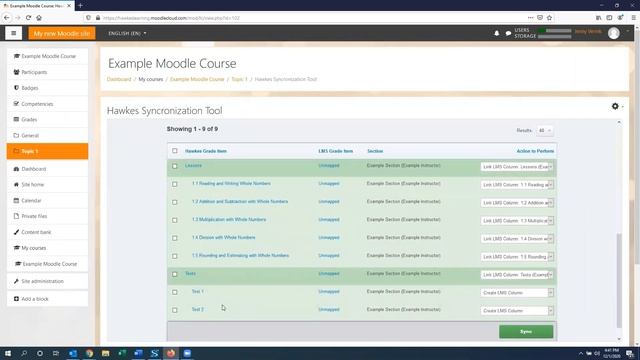Click the My new Moodle site button
640x360 pixels.
click(62, 33)
